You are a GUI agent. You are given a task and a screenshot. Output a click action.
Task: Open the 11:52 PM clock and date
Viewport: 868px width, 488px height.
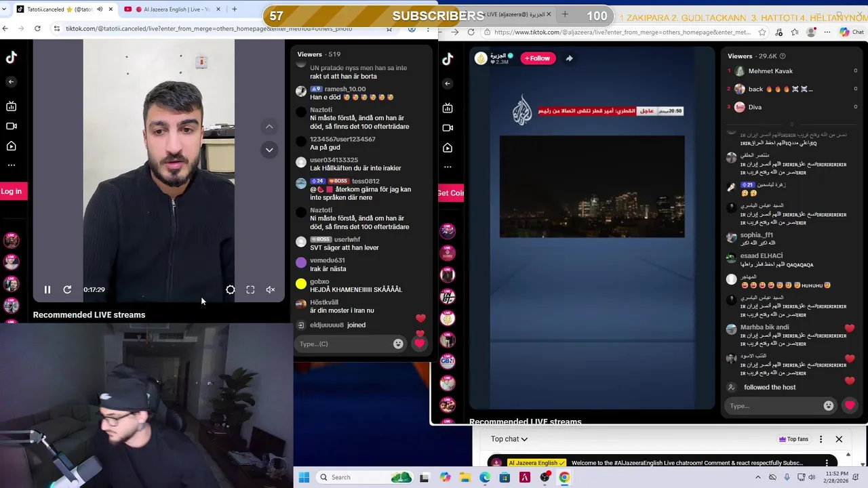pos(836,477)
